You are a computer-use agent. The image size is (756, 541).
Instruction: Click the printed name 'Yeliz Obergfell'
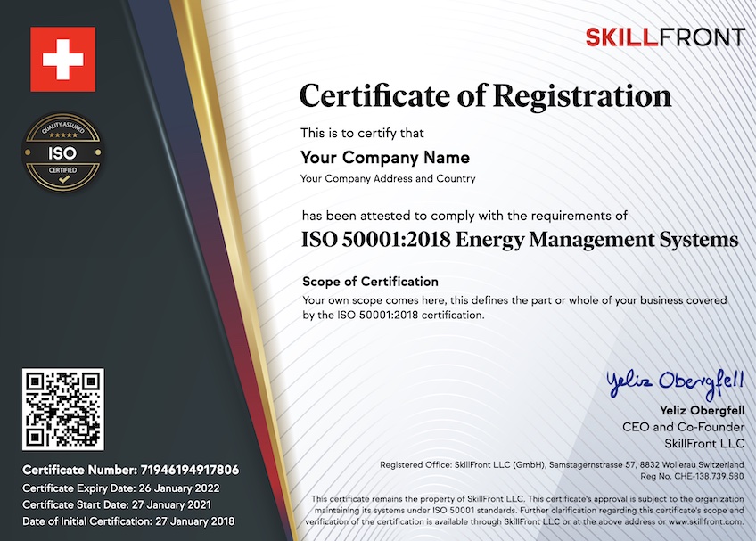pyautogui.click(x=702, y=411)
